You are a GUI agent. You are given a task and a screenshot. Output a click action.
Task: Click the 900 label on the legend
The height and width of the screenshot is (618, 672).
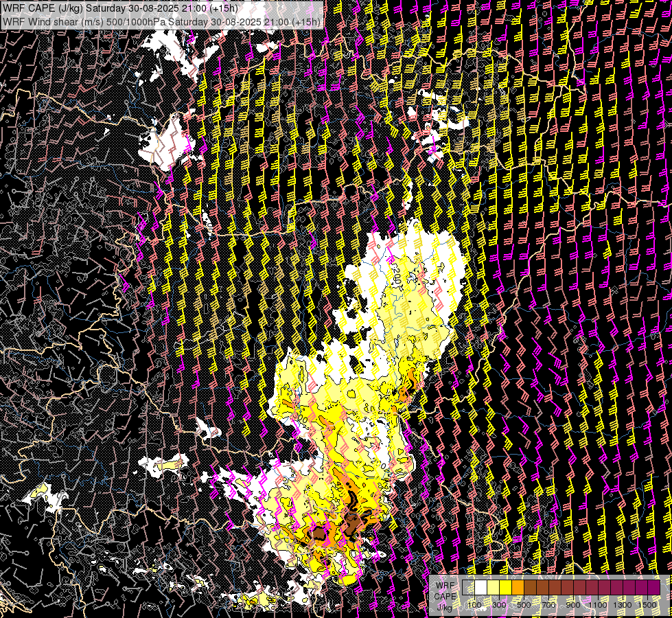point(573,605)
